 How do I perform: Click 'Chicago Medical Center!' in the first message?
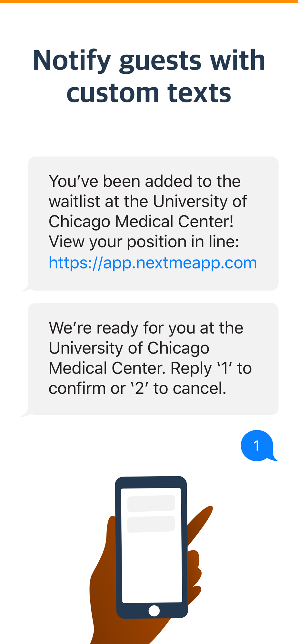coord(141,222)
